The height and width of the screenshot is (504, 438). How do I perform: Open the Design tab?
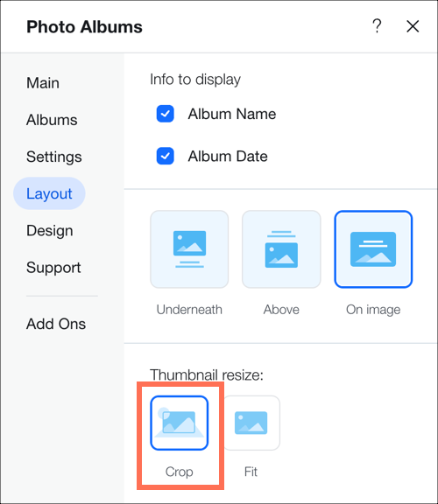(50, 231)
